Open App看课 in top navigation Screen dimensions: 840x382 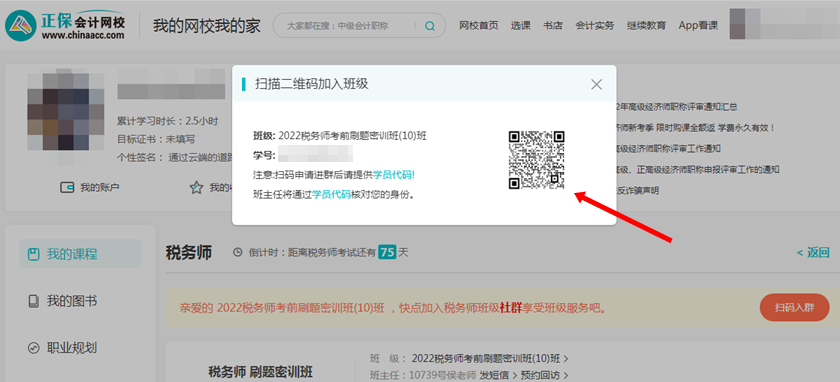698,25
